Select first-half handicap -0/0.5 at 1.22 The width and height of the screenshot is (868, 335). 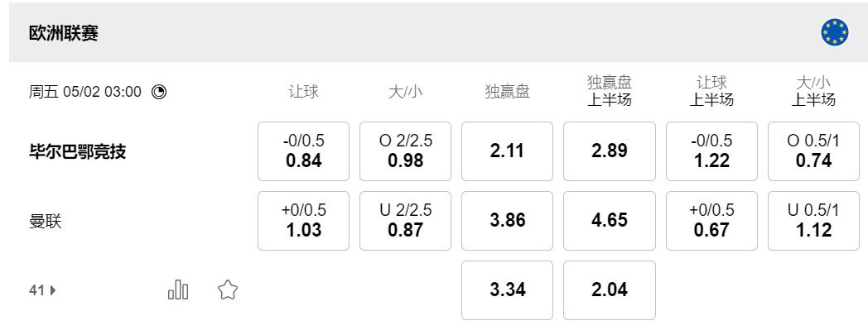point(711,151)
